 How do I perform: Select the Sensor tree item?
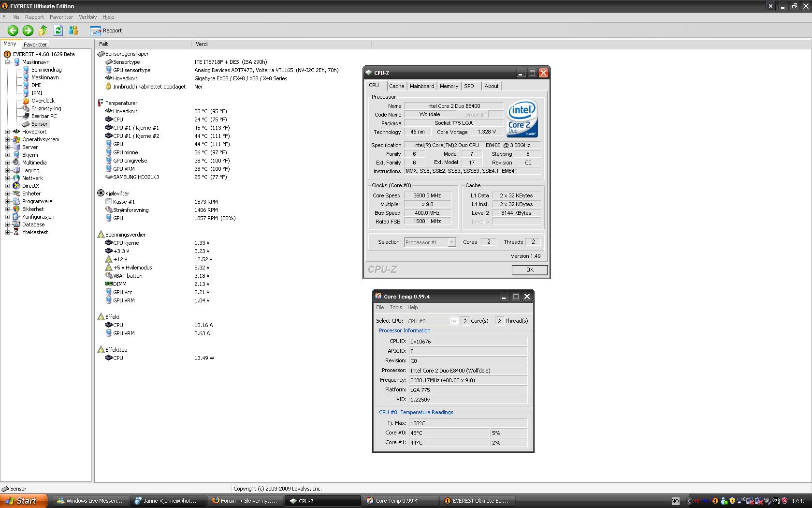click(x=40, y=124)
